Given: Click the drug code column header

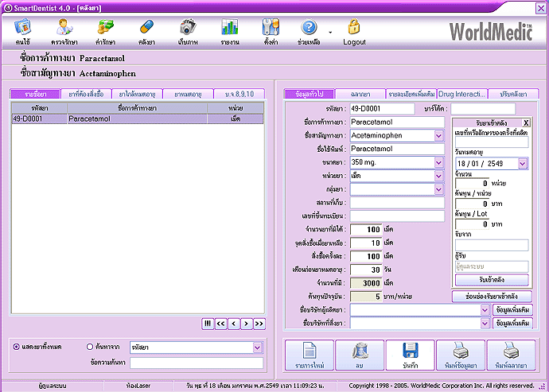Looking at the screenshot, I should click(40, 108).
